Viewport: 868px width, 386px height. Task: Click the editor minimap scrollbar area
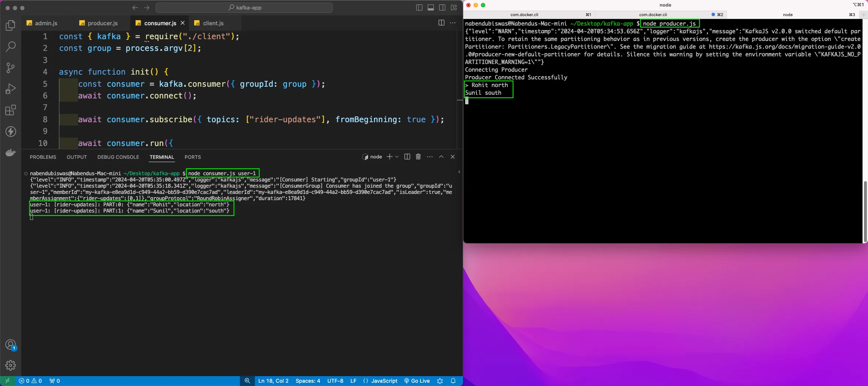460,90
